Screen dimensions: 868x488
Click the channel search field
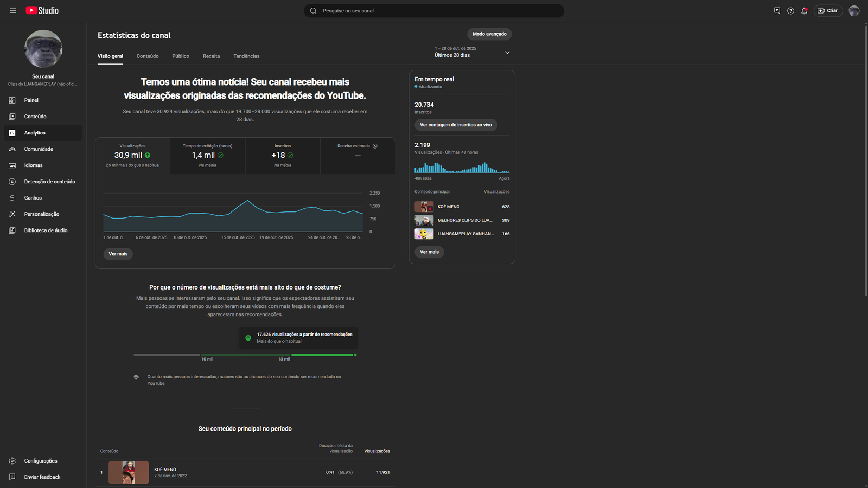pos(434,11)
